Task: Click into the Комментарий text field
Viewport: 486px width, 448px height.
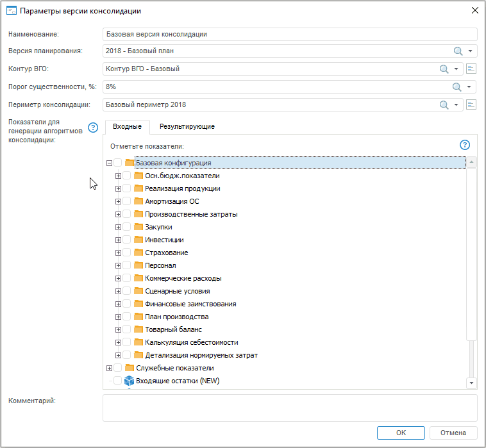Action: click(x=290, y=408)
